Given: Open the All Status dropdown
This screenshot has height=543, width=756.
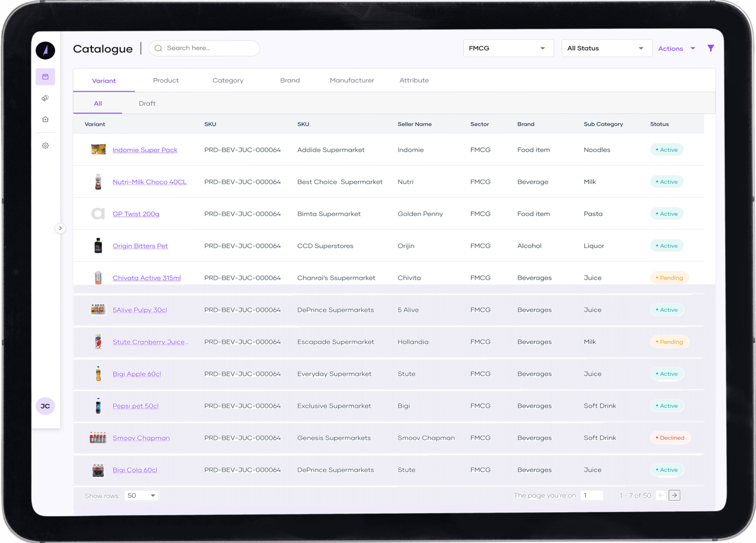Looking at the screenshot, I should [606, 48].
